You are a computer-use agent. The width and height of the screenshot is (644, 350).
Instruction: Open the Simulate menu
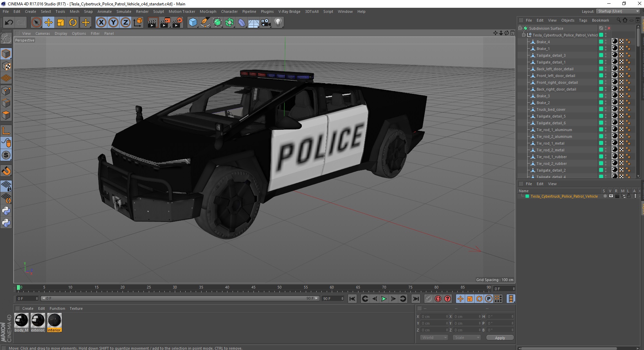click(124, 11)
